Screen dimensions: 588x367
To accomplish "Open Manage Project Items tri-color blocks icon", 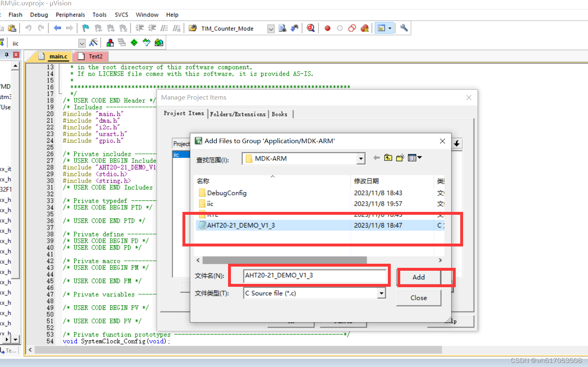I will pos(110,42).
